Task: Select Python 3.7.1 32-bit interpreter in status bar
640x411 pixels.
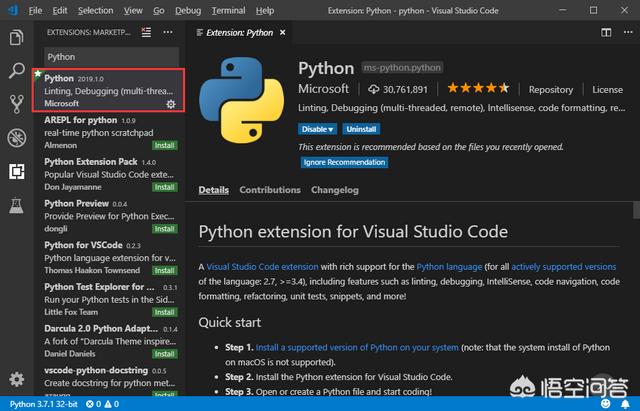Action: 44,404
